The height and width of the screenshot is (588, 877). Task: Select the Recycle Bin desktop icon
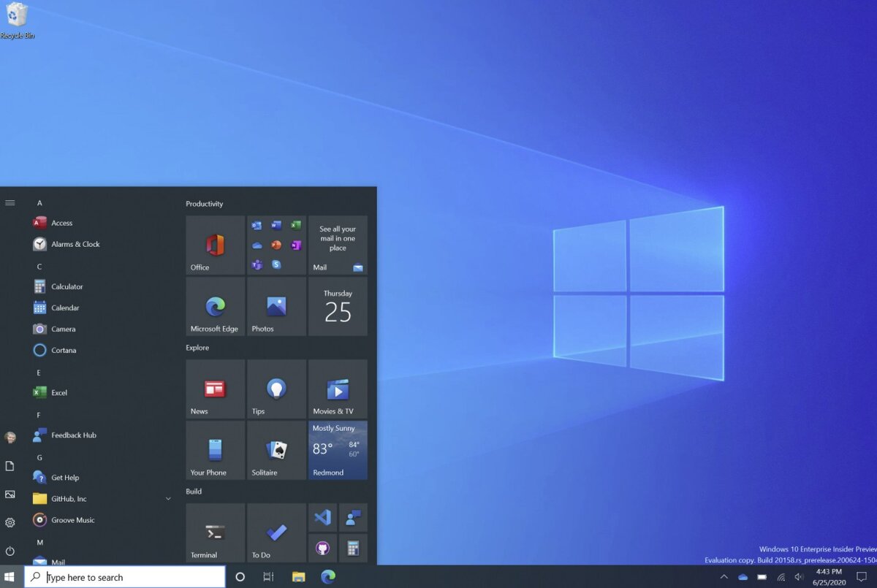pyautogui.click(x=17, y=21)
